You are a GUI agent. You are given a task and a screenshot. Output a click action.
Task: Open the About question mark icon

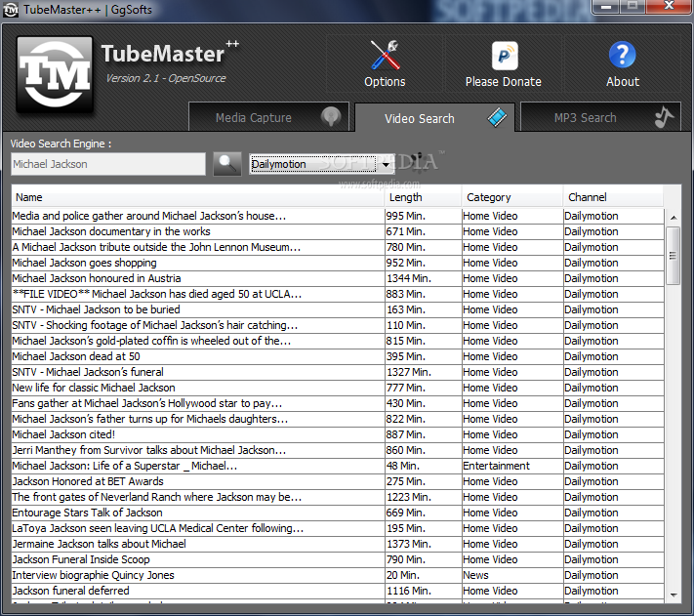pyautogui.click(x=622, y=55)
